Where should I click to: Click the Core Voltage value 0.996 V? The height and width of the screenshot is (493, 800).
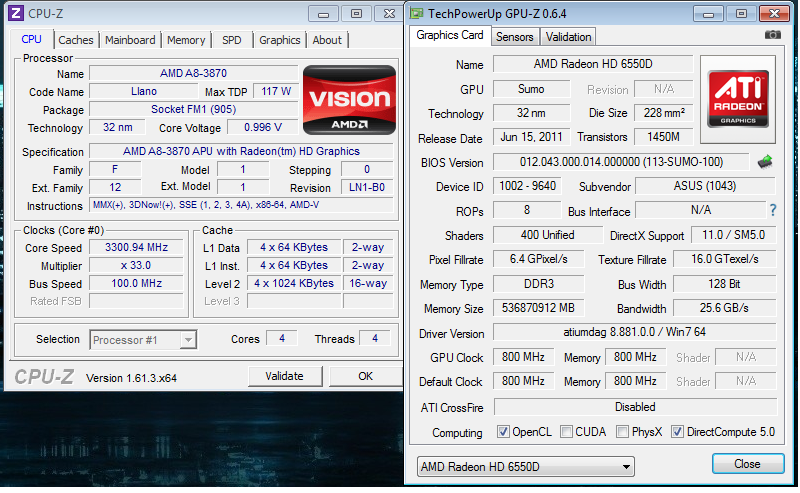tap(263, 127)
